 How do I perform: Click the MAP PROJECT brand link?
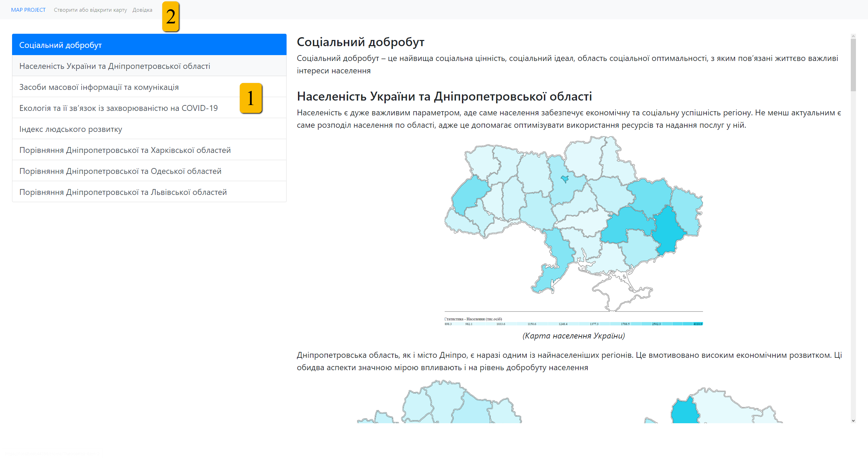point(28,10)
